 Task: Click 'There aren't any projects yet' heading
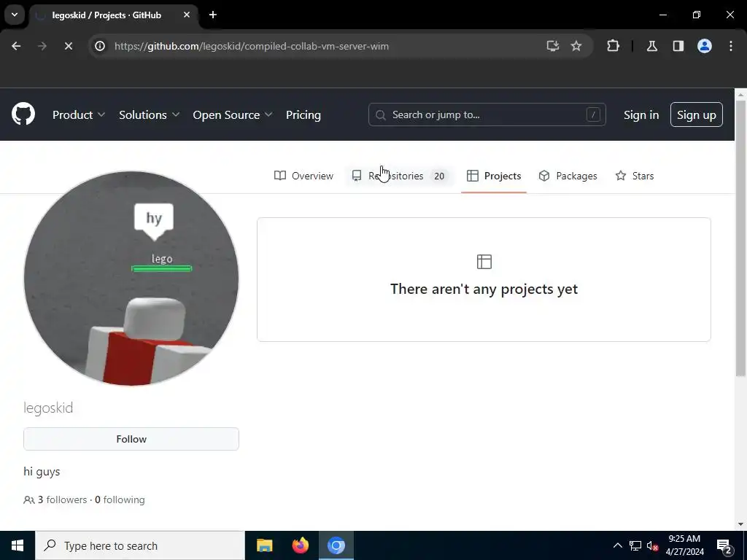(484, 289)
